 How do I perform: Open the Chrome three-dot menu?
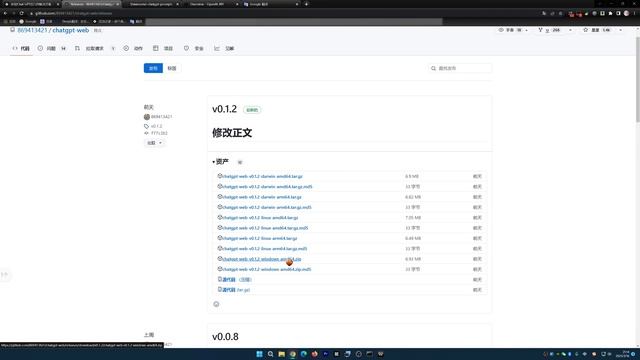point(635,13)
